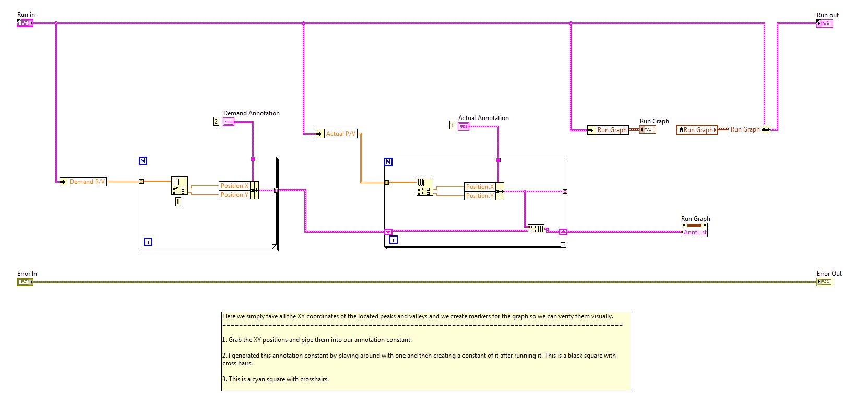Click the iteration terminal i of first loop

coord(148,242)
